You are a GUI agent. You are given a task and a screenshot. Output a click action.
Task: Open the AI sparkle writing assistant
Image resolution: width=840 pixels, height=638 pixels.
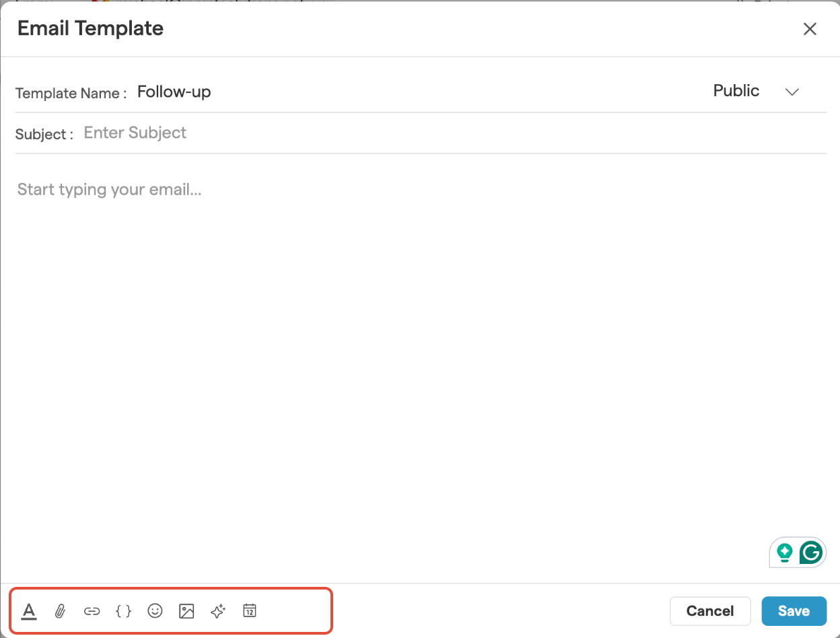tap(218, 611)
